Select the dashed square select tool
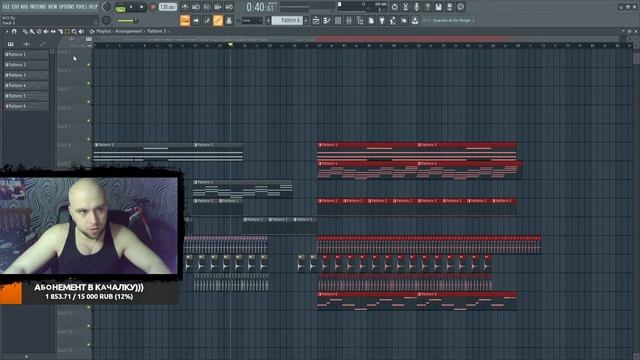640x360 pixels. coord(67,31)
